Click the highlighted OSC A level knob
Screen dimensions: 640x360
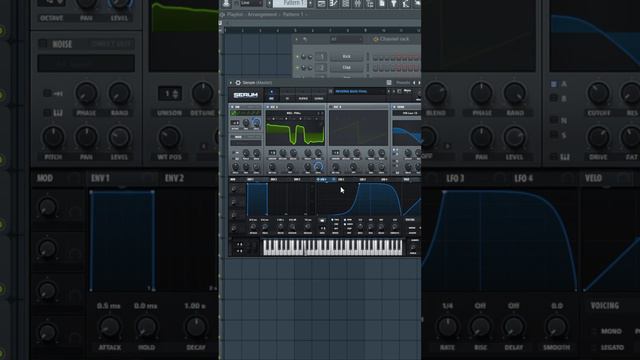coord(318,167)
